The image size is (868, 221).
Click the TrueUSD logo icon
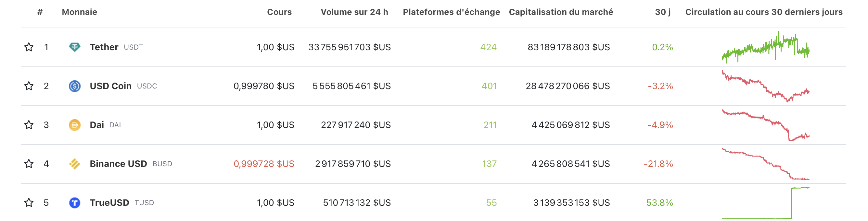tap(74, 203)
